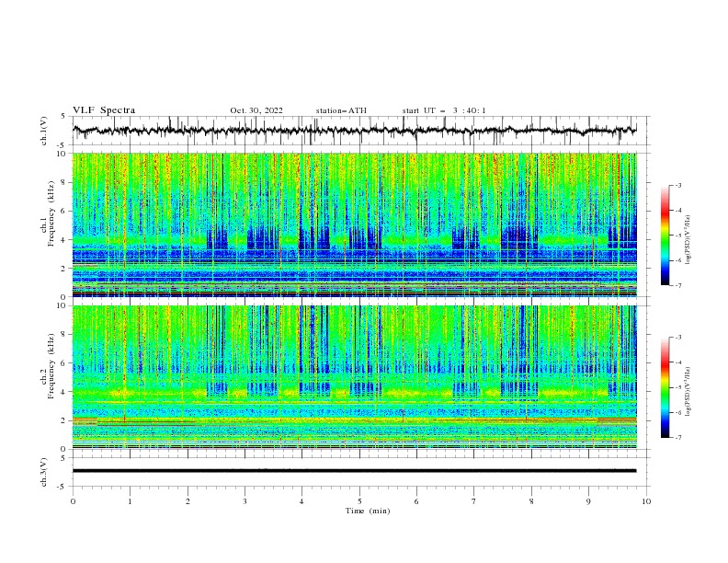
Task: Click time axis tick label "7"
Action: (x=474, y=501)
